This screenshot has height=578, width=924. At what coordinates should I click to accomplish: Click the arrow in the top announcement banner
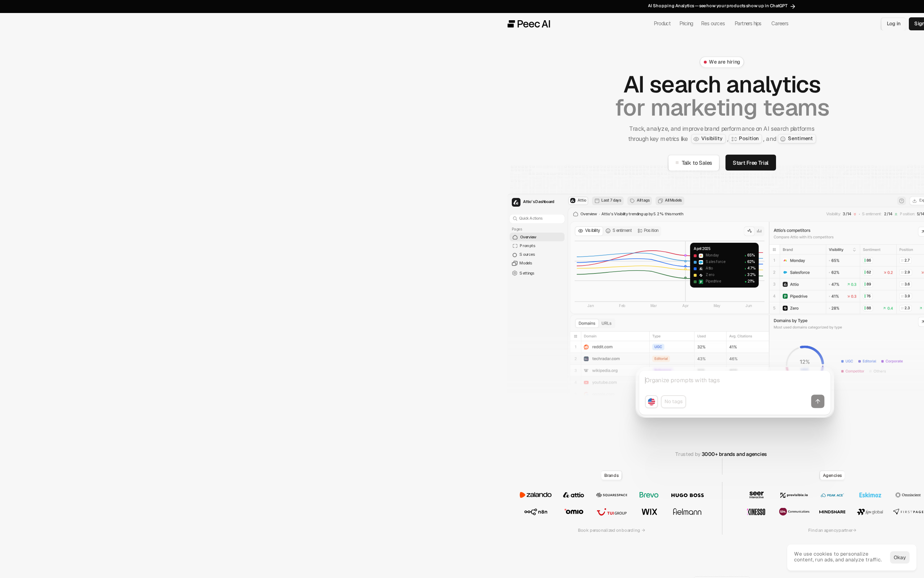point(793,6)
